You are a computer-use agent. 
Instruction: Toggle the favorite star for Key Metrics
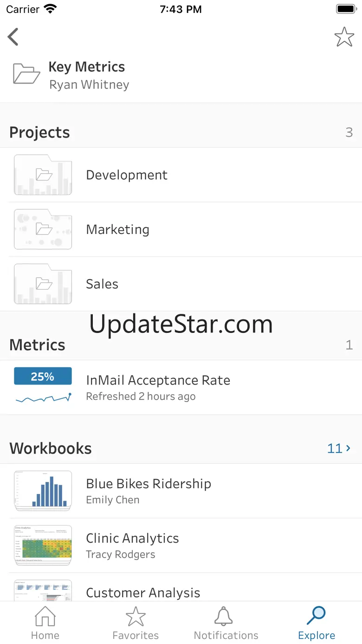point(344,37)
